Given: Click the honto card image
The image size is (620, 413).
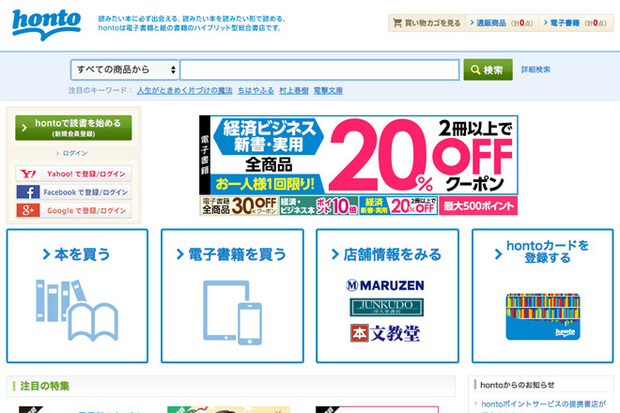Looking at the screenshot, I should coord(543,316).
